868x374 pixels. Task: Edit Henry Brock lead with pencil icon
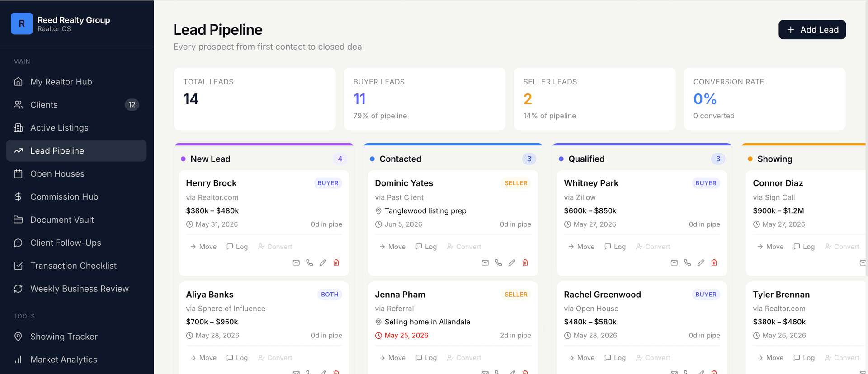coord(323,262)
